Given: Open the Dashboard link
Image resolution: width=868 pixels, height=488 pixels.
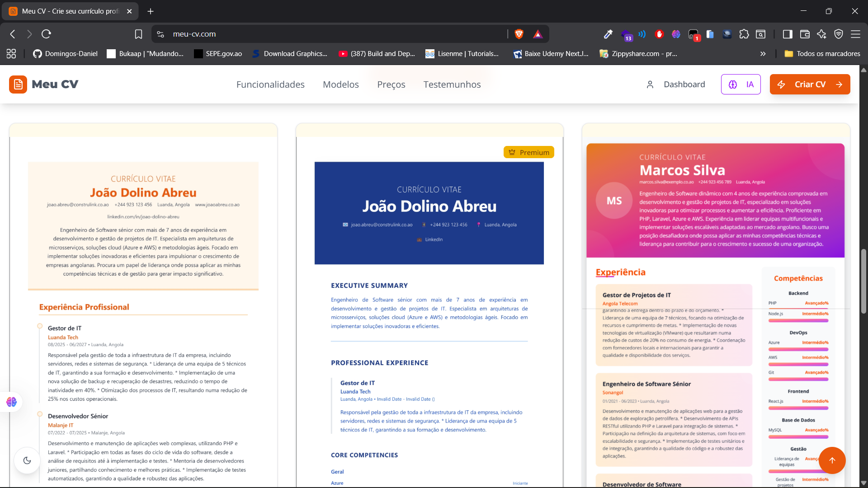Looking at the screenshot, I should point(684,84).
